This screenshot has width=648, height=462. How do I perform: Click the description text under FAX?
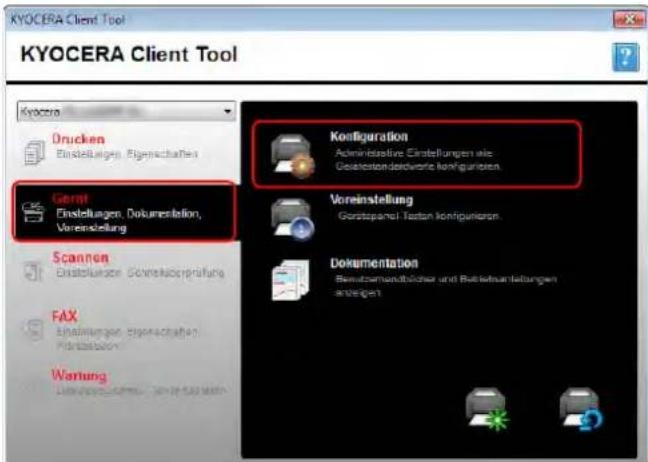coord(127,338)
